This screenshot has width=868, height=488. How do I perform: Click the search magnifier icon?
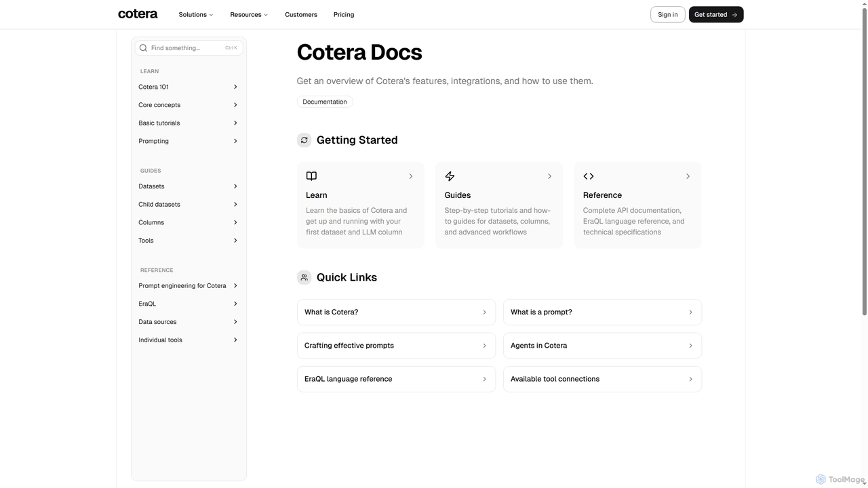[x=143, y=48]
